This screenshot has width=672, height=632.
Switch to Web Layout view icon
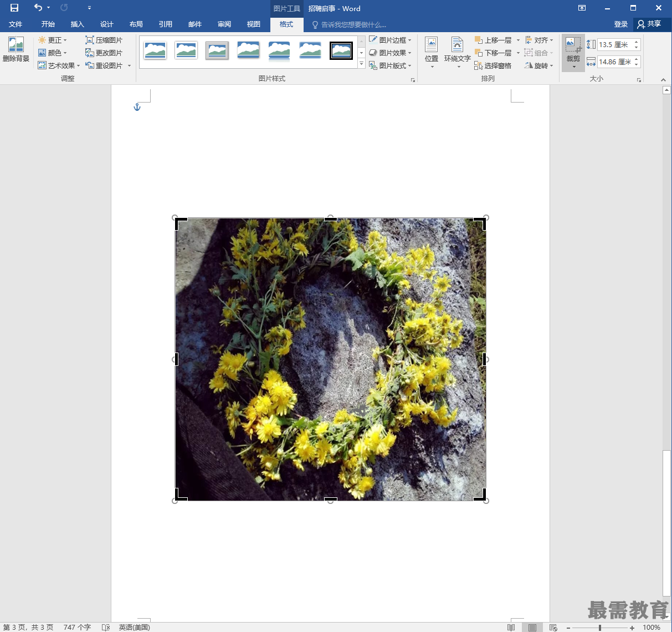coord(553,627)
